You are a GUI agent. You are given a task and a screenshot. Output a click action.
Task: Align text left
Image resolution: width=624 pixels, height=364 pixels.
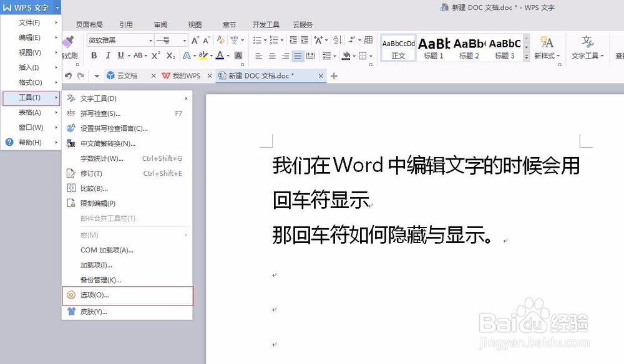tap(259, 56)
